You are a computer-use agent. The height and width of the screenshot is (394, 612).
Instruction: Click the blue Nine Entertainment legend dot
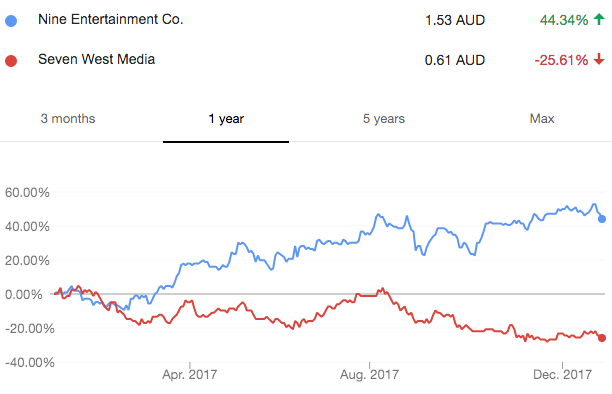pyautogui.click(x=11, y=21)
